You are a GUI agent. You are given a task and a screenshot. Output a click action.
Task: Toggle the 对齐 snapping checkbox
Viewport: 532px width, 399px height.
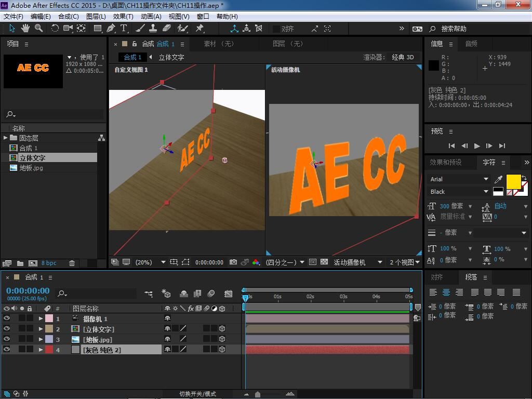(x=276, y=29)
